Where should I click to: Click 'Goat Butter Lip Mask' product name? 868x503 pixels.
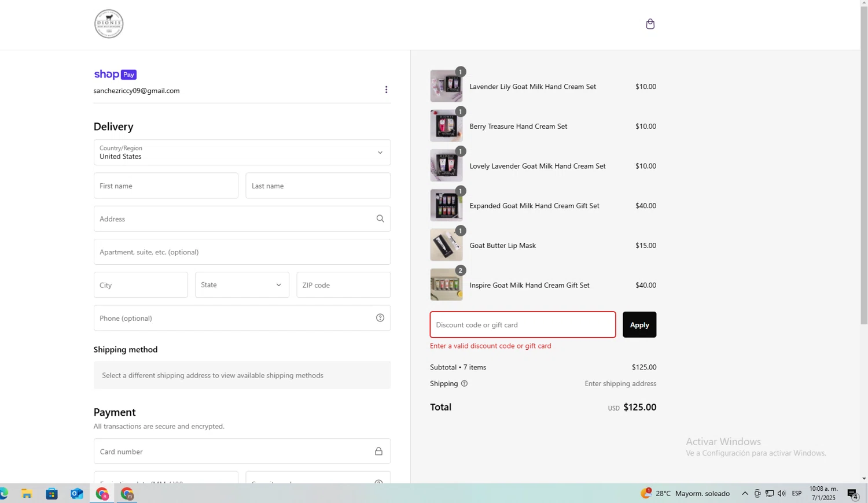tap(502, 245)
